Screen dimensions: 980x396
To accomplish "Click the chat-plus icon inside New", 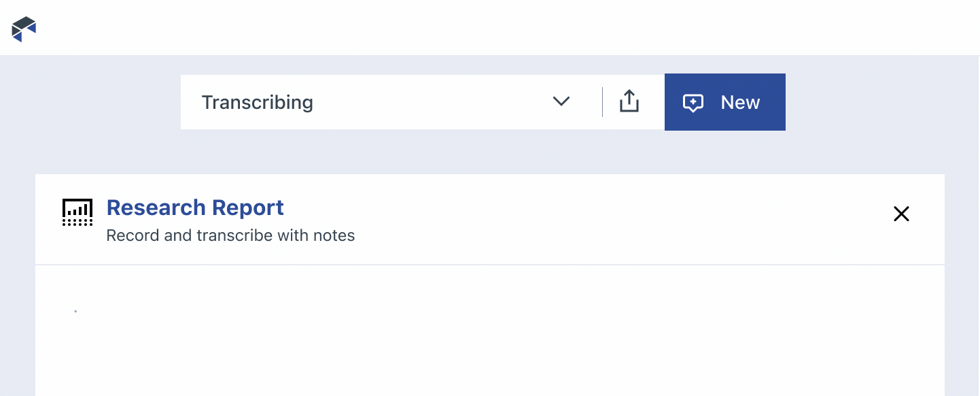I will 693,103.
